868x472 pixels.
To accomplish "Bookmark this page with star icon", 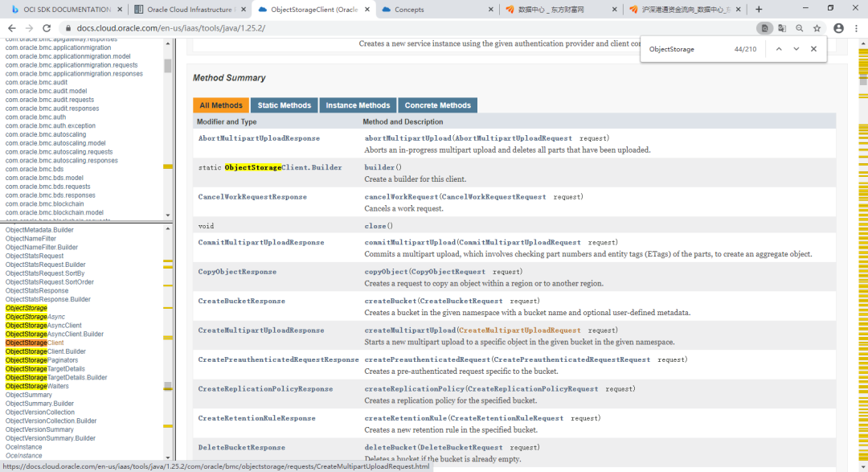I will [817, 28].
